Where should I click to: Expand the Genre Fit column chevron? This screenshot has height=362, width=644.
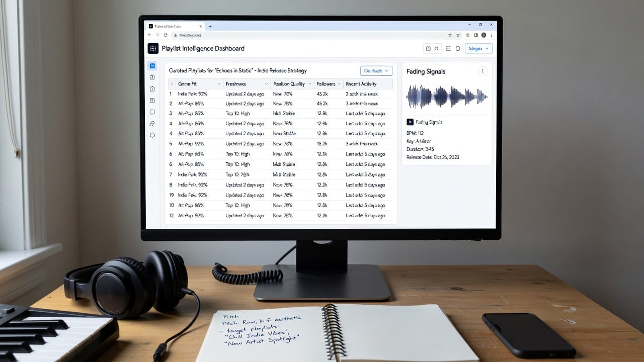[x=219, y=84]
